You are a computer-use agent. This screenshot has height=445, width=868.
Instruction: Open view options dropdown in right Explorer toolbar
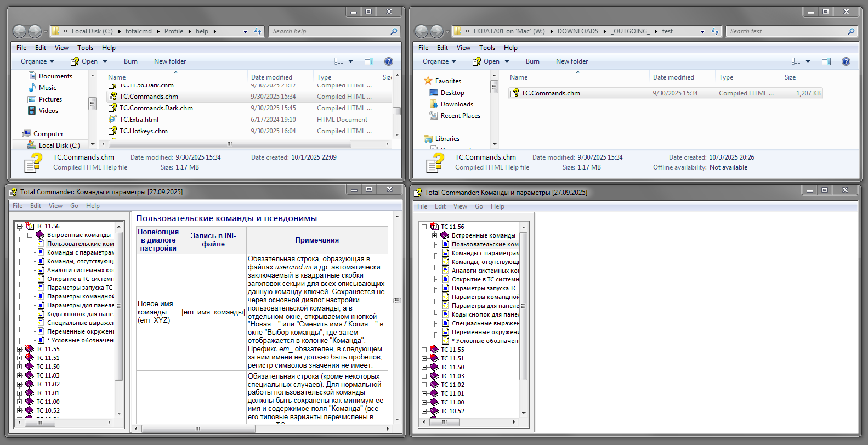[x=808, y=61]
